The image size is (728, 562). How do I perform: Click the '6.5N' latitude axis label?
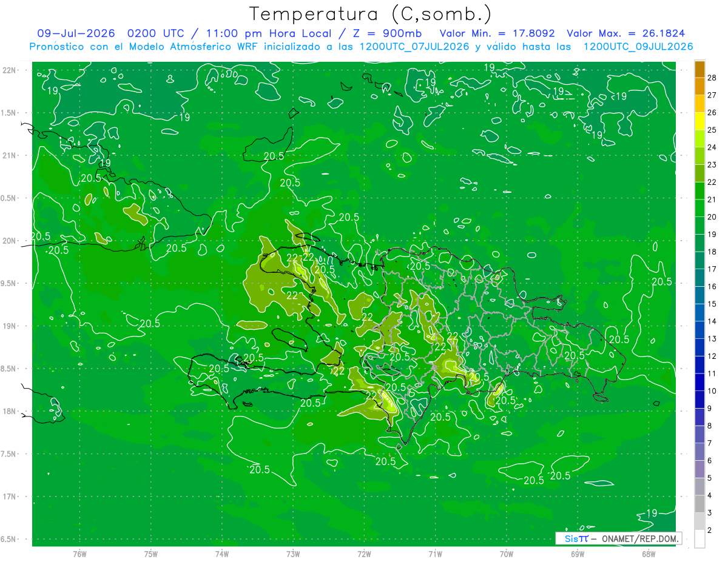8,539
